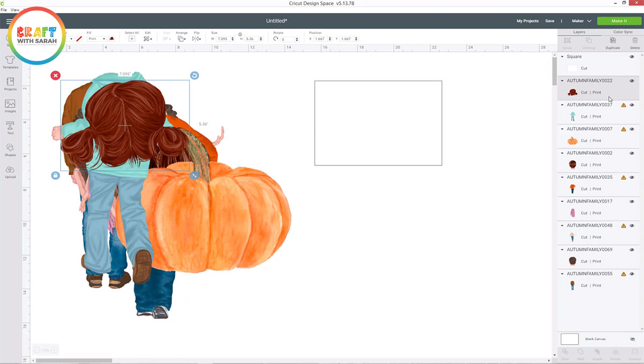Screen dimensions: 644x364
Task: Switch to the Color Sync tab
Action: pos(623,32)
